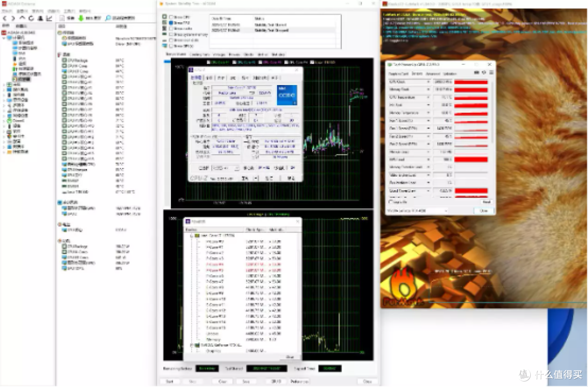Click the forward arrow in AIDA64 toolbar
Screen dimensions: 588x387
(x=13, y=18)
